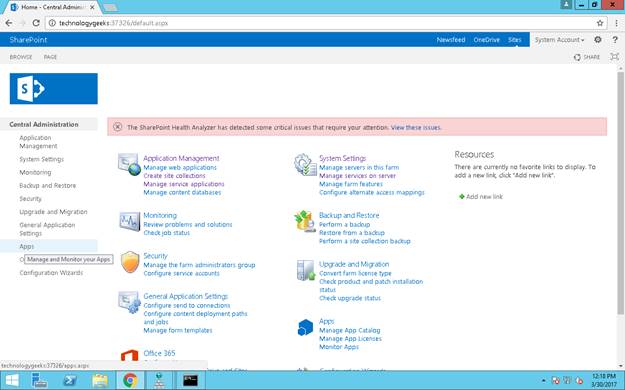The image size is (625, 390).
Task: Go back with browser back arrow
Action: click(9, 23)
